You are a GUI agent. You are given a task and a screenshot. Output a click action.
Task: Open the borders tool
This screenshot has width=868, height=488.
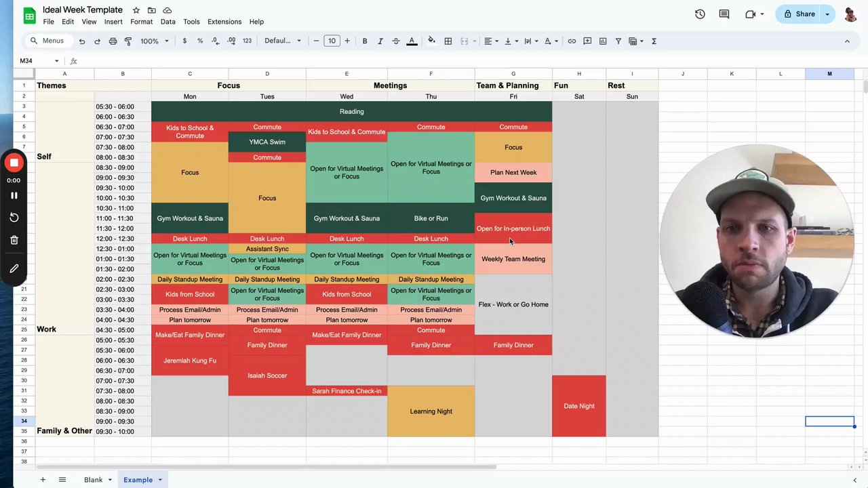click(x=448, y=41)
